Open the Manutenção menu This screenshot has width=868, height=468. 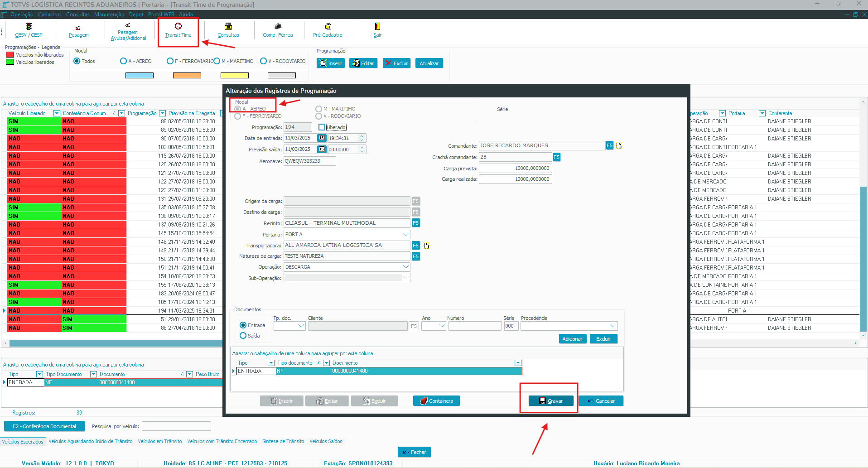(109, 14)
